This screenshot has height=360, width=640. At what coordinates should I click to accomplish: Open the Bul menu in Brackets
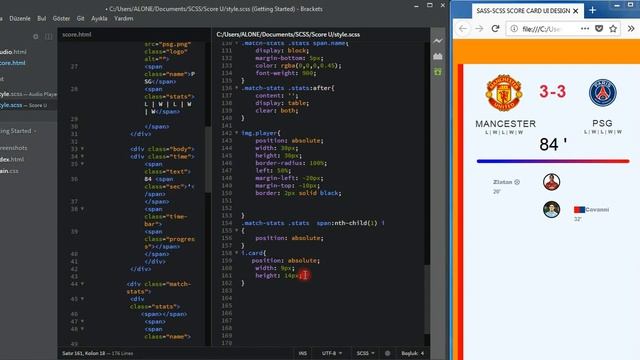coord(42,18)
